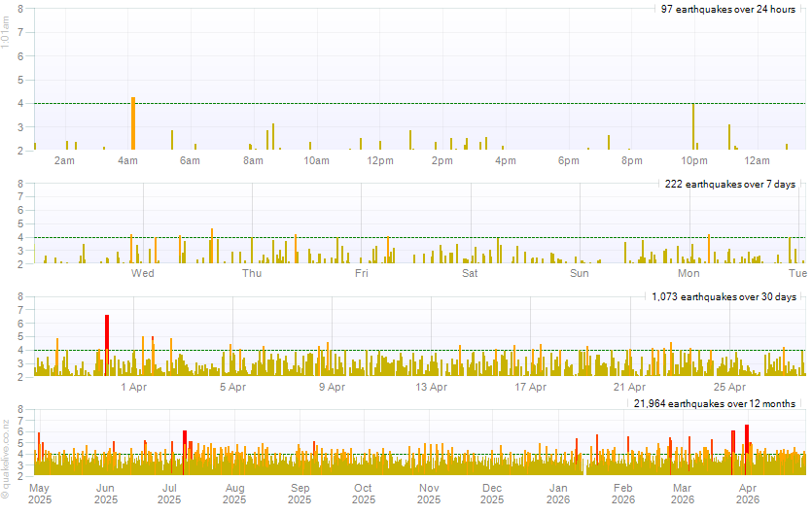The height and width of the screenshot is (515, 812).
Task: Select the '25 Apr' date label
Action: pos(729,387)
